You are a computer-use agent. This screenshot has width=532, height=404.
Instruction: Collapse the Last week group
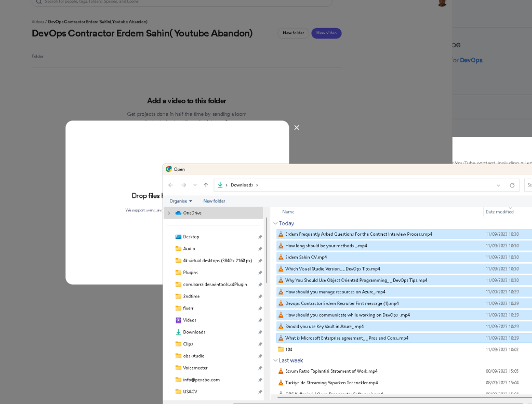[x=275, y=360]
